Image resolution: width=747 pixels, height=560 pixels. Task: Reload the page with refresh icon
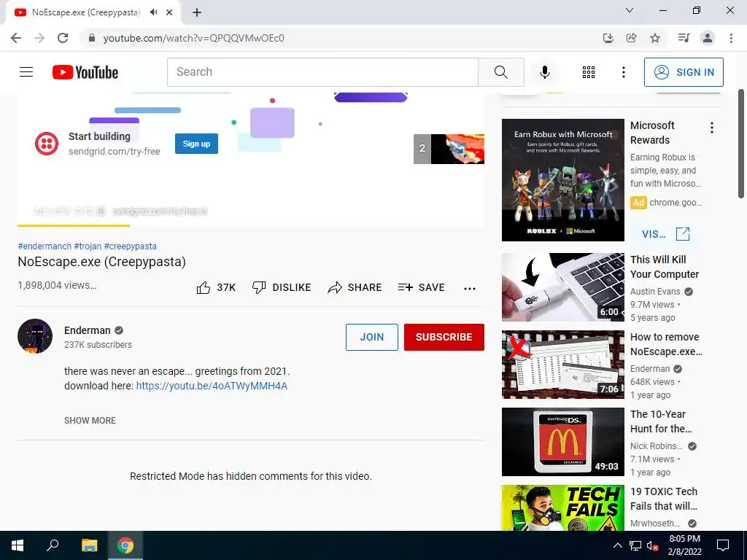coord(63,38)
